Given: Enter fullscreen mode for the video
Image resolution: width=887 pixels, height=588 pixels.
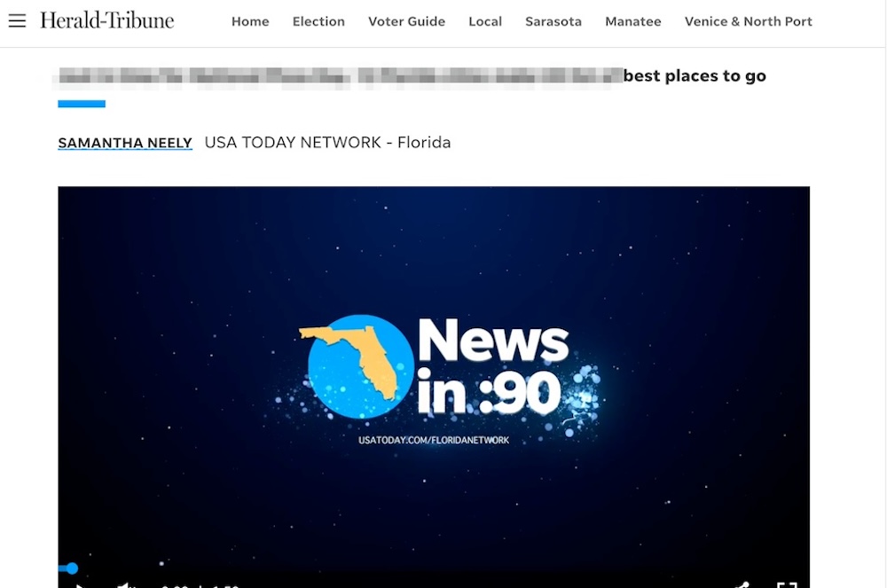Looking at the screenshot, I should [786, 585].
